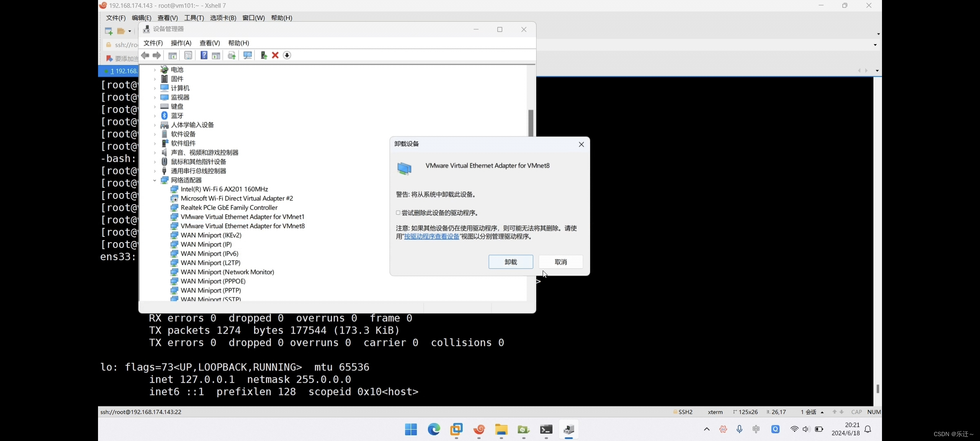Open VMware Workstation from the taskbar
This screenshot has width=980, height=441.
[x=456, y=430]
